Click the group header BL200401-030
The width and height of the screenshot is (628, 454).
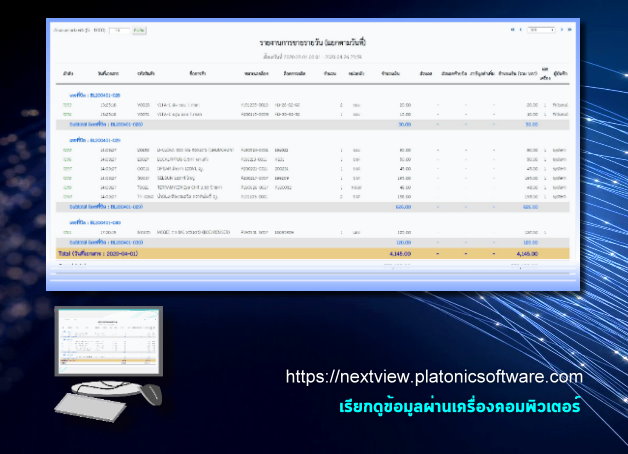tap(95, 222)
